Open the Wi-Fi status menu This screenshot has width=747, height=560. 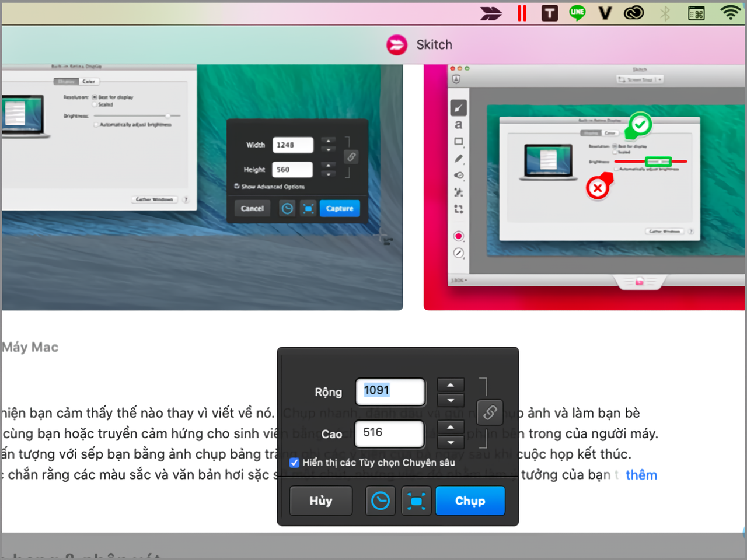(730, 13)
